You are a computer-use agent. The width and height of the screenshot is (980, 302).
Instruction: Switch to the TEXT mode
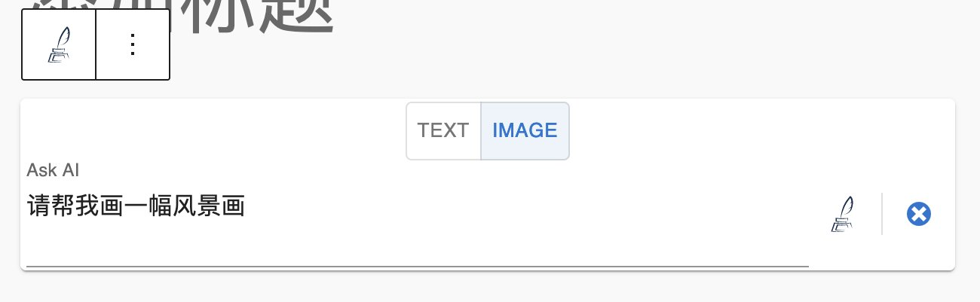443,131
